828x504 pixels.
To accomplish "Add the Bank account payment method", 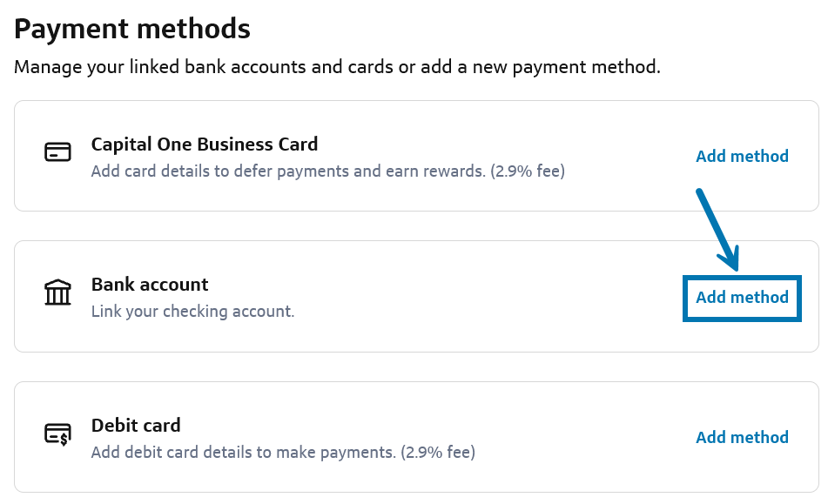I will click(742, 298).
